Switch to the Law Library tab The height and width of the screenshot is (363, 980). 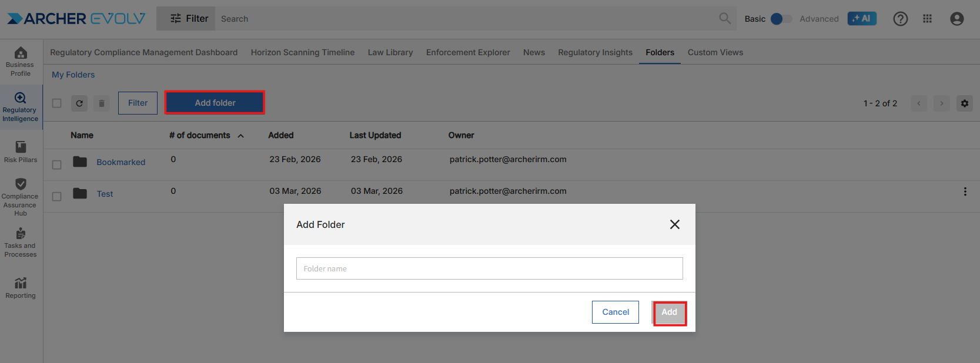click(x=390, y=52)
